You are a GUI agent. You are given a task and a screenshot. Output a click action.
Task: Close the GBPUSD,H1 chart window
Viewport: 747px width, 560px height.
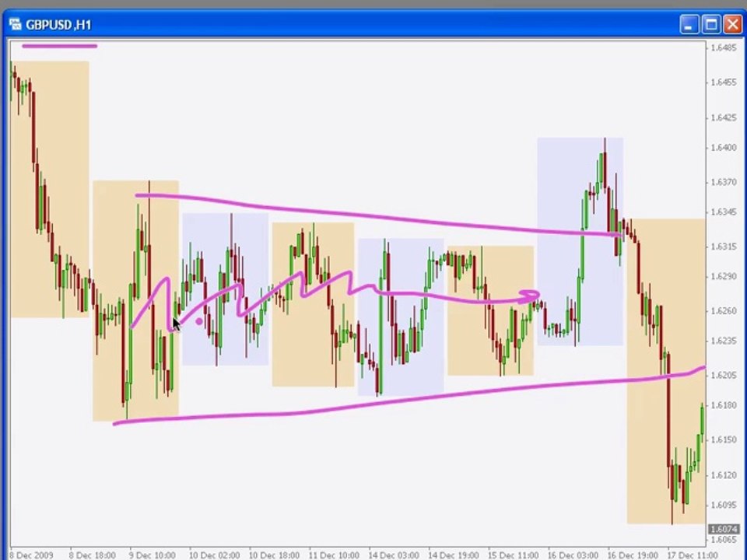[733, 25]
